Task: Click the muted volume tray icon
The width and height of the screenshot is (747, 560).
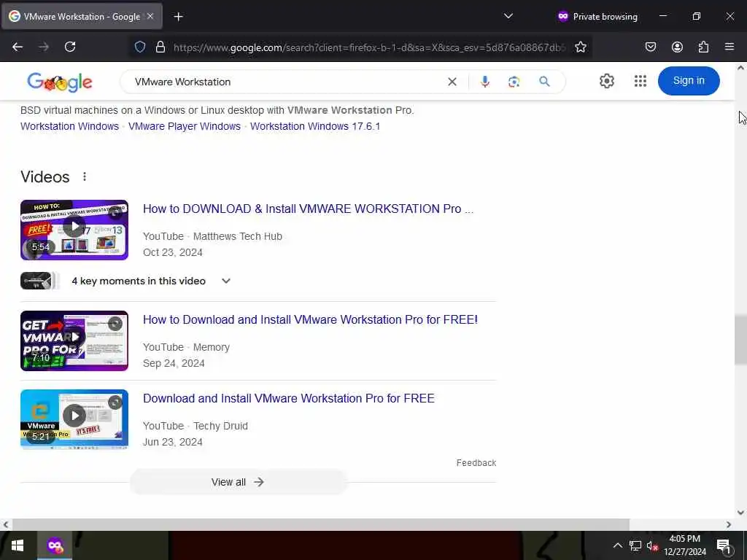Action: click(652, 545)
